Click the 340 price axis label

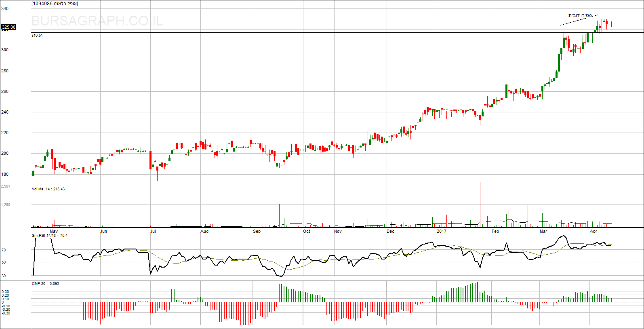click(5, 8)
